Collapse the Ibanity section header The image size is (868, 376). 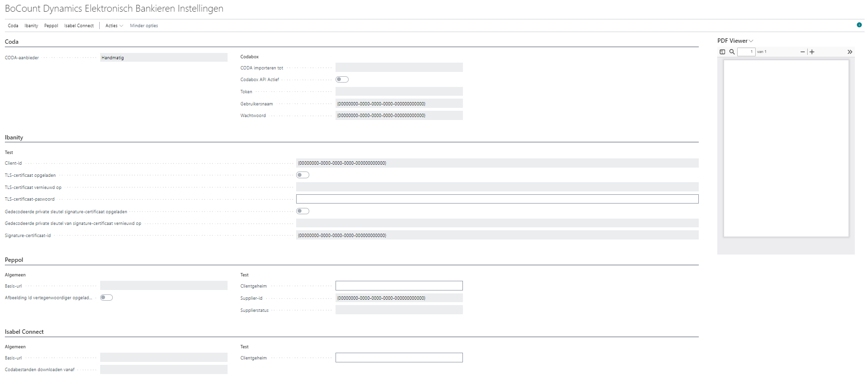point(14,137)
